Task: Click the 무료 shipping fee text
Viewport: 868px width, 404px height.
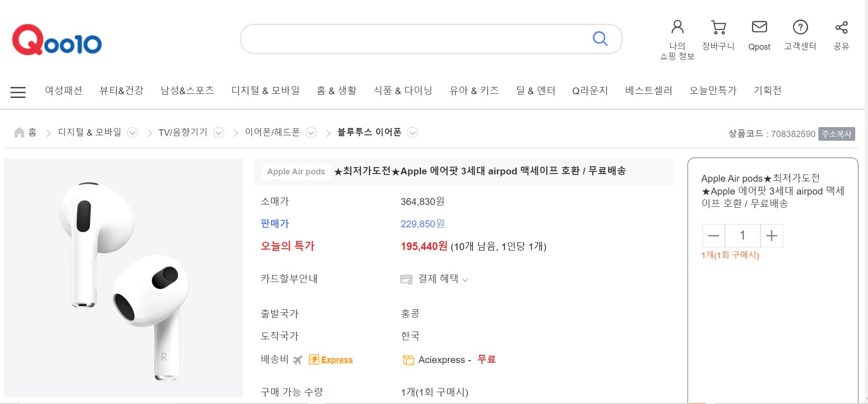Action: coord(486,359)
